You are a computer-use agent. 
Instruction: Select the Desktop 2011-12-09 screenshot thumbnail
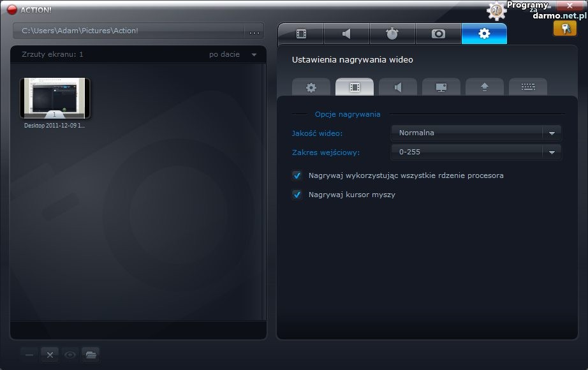coord(55,98)
